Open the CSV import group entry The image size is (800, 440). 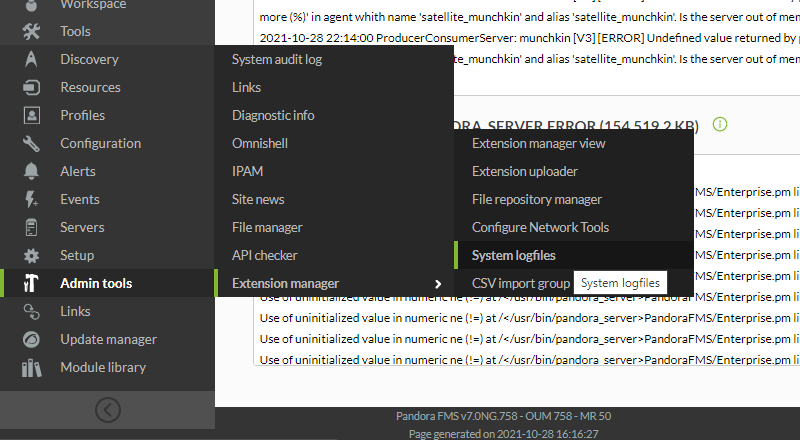(521, 283)
